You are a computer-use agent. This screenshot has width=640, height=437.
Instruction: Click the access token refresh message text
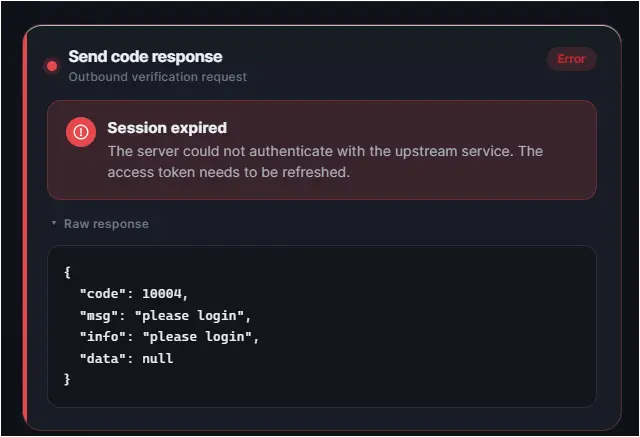tap(325, 162)
